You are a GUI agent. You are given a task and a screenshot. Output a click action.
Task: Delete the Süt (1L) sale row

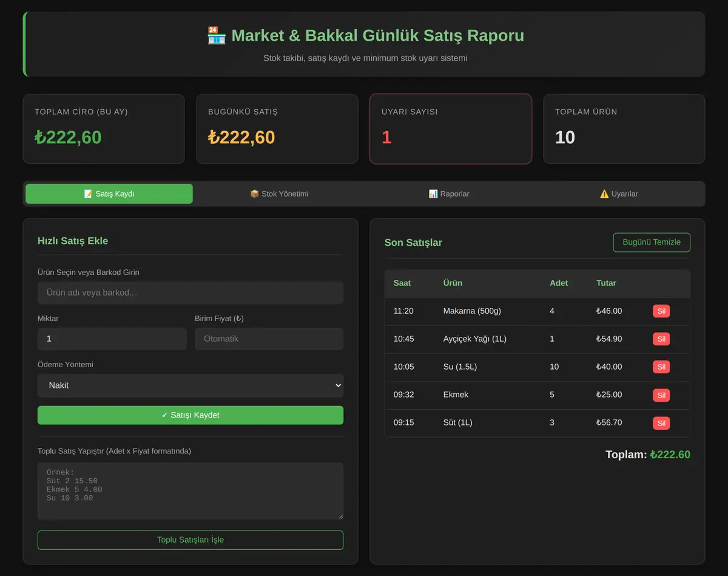(661, 423)
